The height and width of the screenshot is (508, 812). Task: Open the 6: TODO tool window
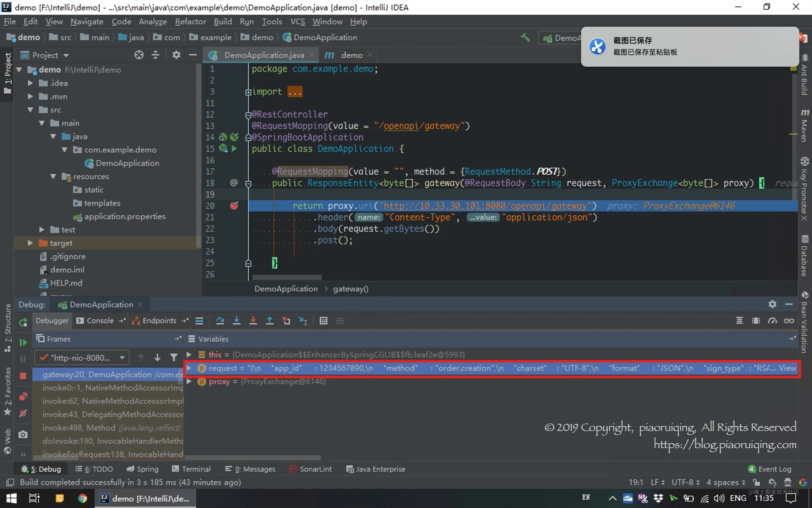(x=94, y=469)
